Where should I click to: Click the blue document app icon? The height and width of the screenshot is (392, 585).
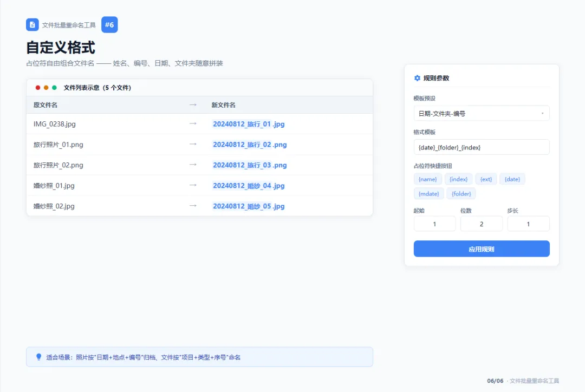click(32, 24)
